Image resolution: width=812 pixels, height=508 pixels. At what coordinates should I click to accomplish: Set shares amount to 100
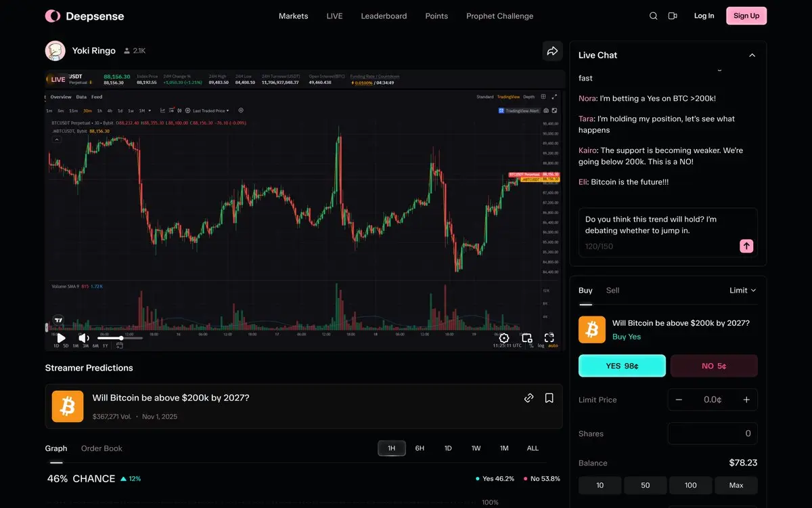tap(690, 485)
